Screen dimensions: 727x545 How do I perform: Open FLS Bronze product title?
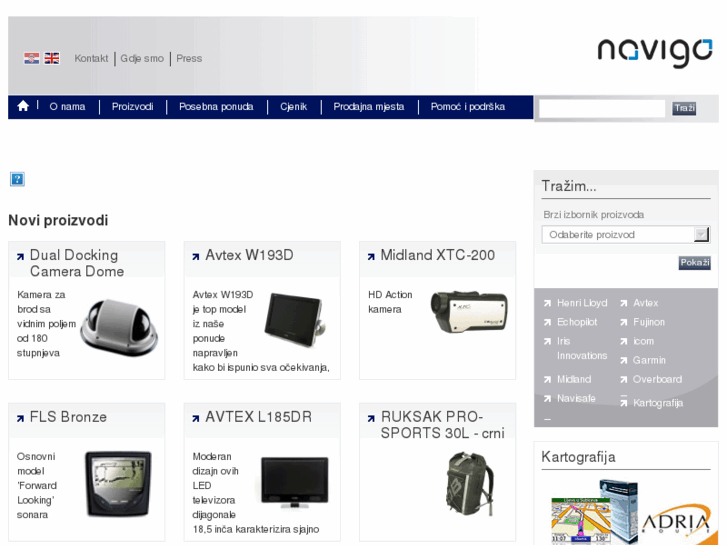point(68,417)
